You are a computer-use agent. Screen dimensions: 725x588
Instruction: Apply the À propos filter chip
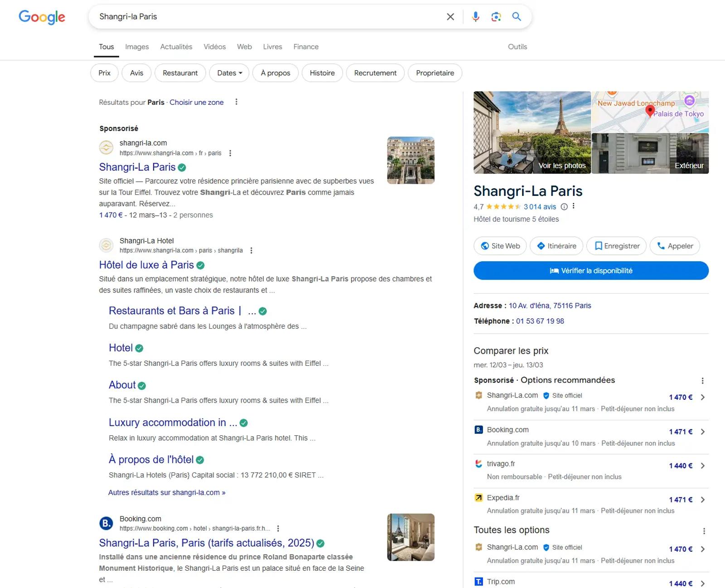click(x=275, y=73)
